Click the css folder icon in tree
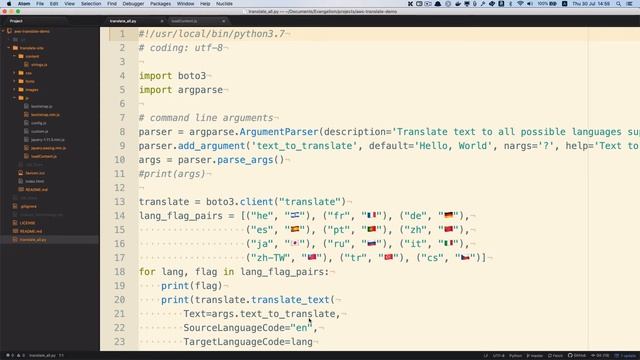Screen dimensions: 640x360 point(21,73)
